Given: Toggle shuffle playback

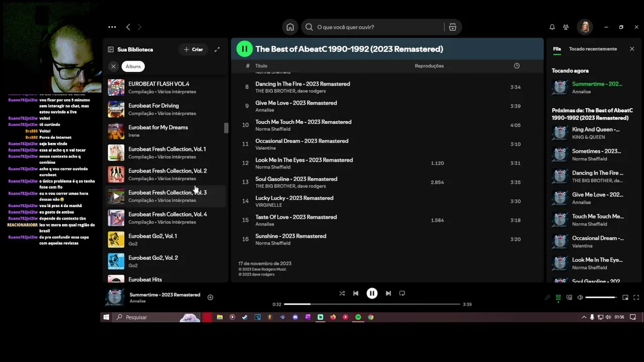Looking at the screenshot, I should point(342,293).
